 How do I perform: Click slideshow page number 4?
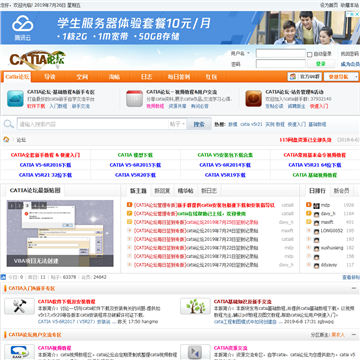coord(36,205)
